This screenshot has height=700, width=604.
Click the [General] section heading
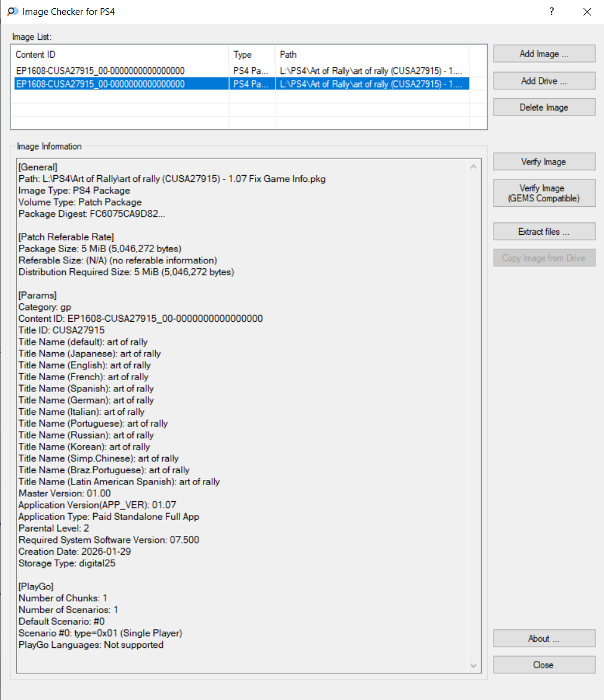[38, 167]
